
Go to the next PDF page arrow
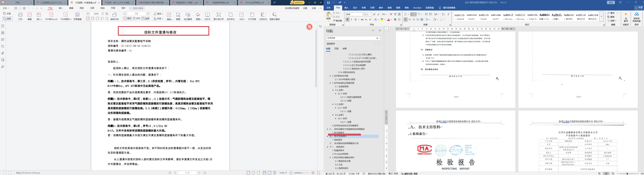(148, 14)
